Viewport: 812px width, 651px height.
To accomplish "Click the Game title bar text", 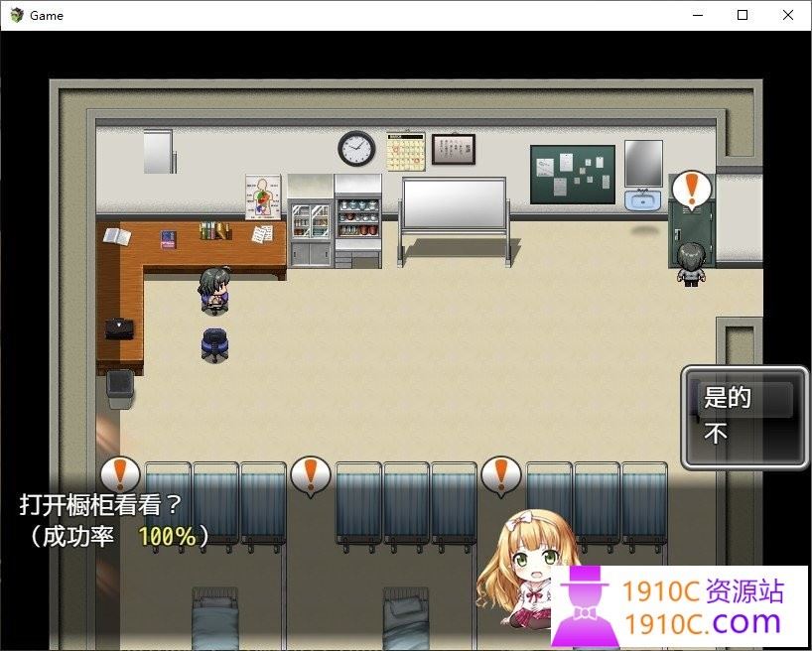I will pyautogui.click(x=46, y=15).
